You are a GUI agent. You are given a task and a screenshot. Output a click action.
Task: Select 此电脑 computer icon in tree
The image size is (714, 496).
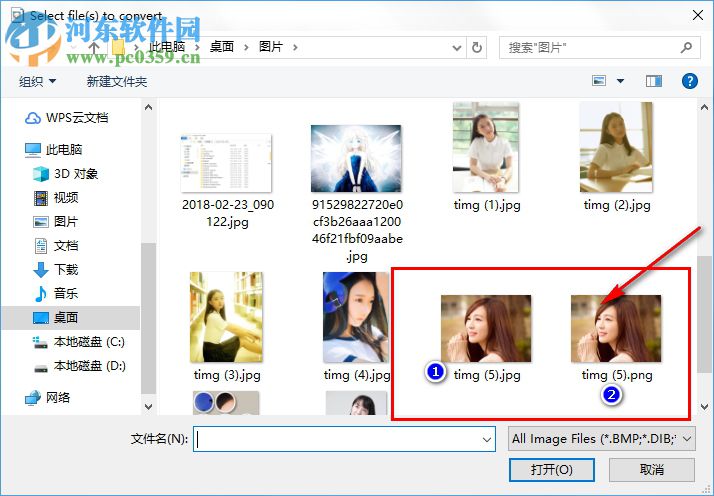pyautogui.click(x=33, y=150)
